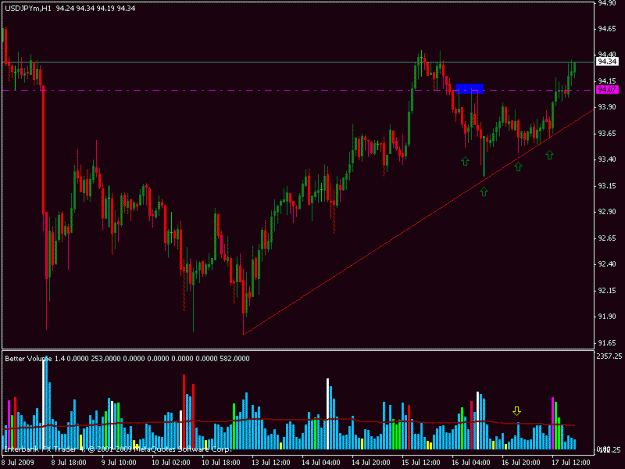Click the 17 Jul 12:00 time label
The image size is (625, 469).
point(571,463)
